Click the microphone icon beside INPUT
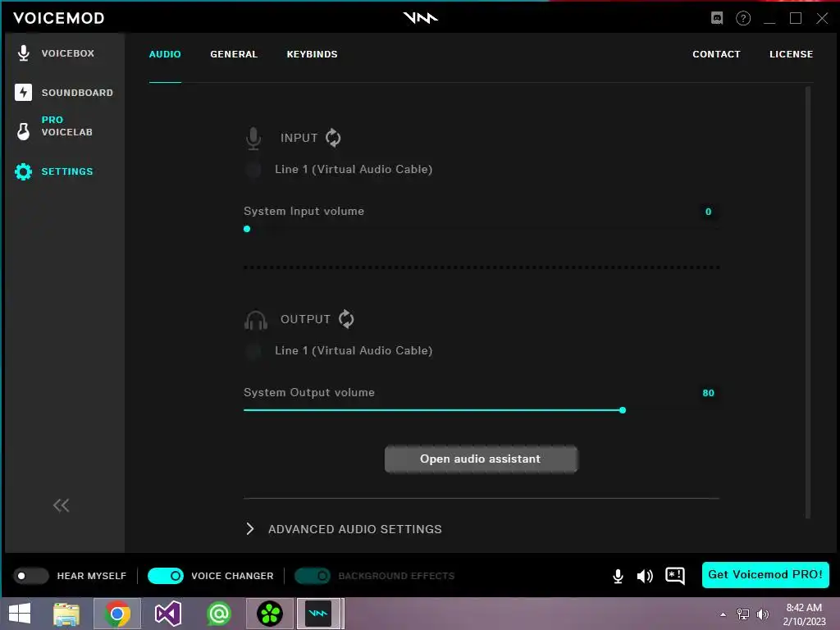 pyautogui.click(x=253, y=138)
